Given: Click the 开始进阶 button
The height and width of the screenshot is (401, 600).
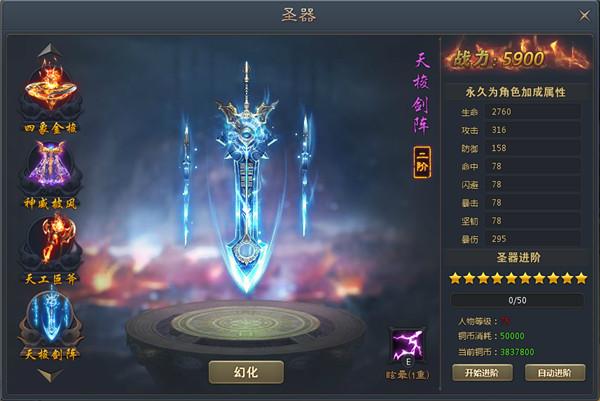Looking at the screenshot, I should [x=482, y=373].
